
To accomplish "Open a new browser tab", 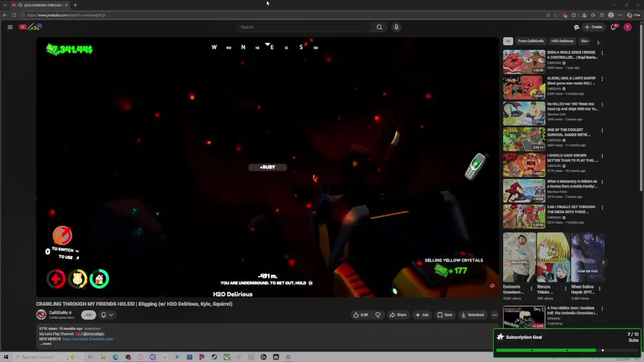I will (x=75, y=5).
